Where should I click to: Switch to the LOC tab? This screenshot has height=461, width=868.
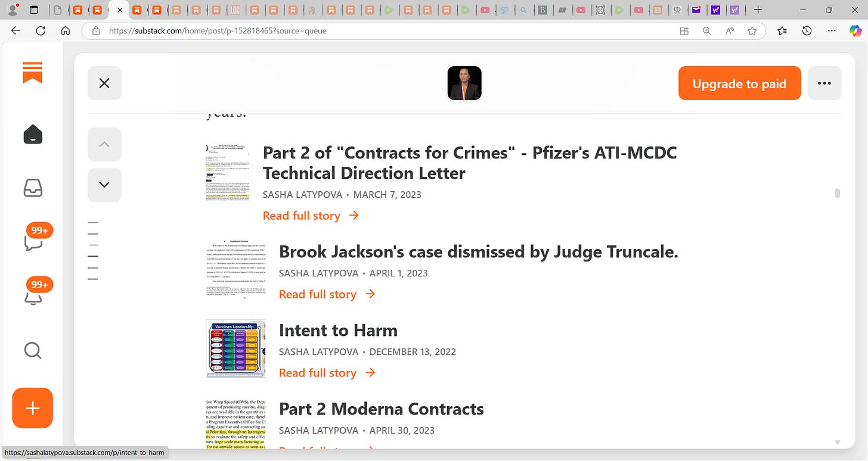(235, 10)
